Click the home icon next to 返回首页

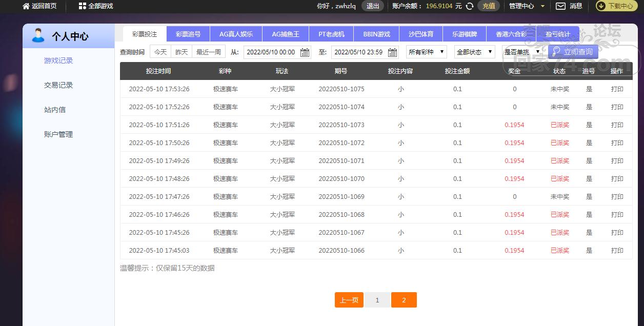click(26, 6)
